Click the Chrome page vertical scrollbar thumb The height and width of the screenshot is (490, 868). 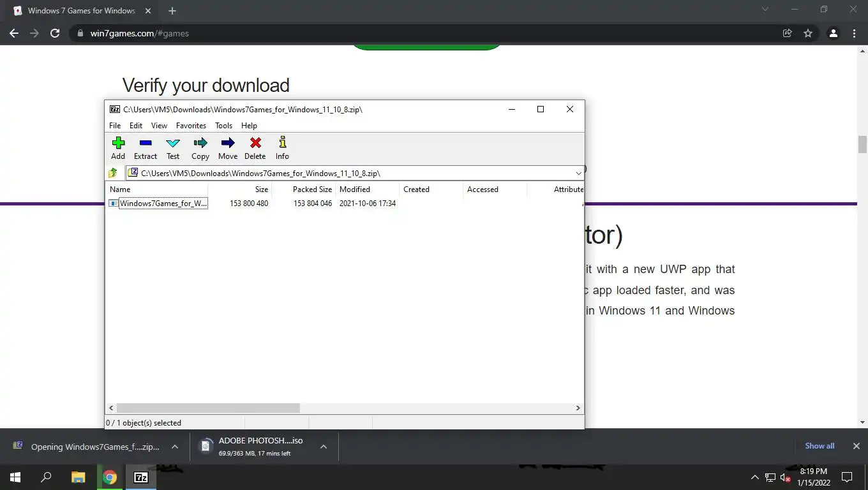862,145
